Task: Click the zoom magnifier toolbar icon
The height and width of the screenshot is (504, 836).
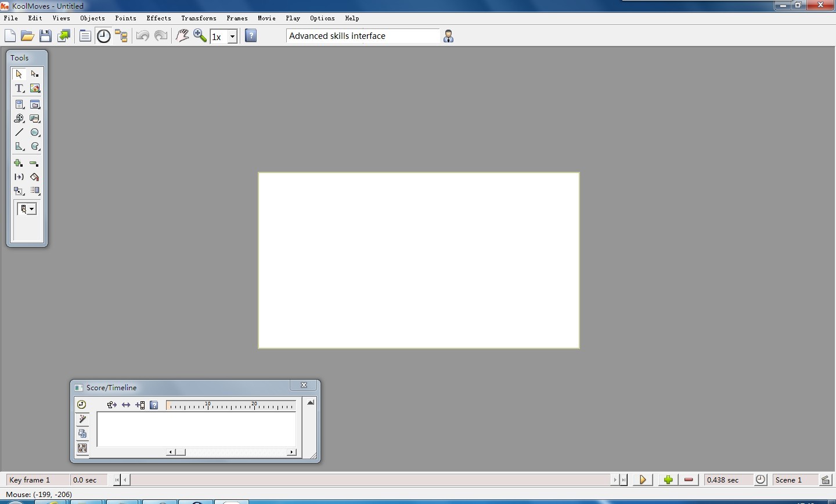Action: [200, 36]
